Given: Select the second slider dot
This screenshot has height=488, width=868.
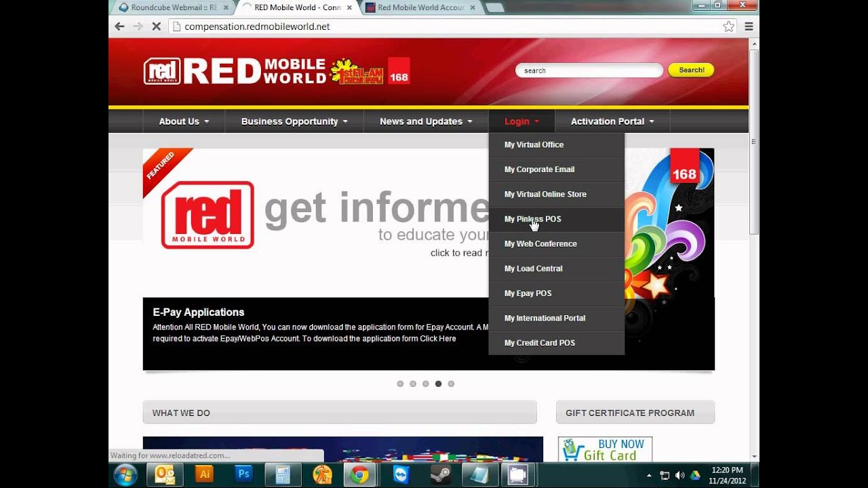Looking at the screenshot, I should tap(413, 384).
